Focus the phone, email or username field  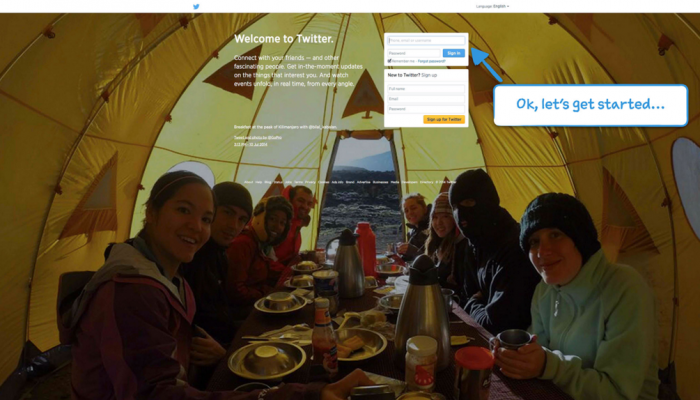tap(426, 41)
